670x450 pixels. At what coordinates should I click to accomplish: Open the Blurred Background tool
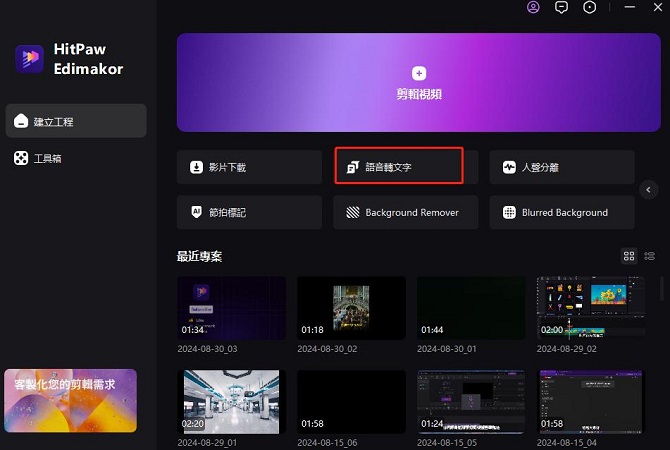562,213
